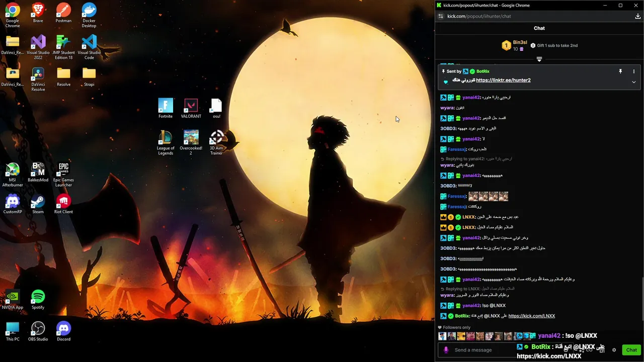Open the Resolve folder on the desktop
644x362 pixels.
click(63, 76)
